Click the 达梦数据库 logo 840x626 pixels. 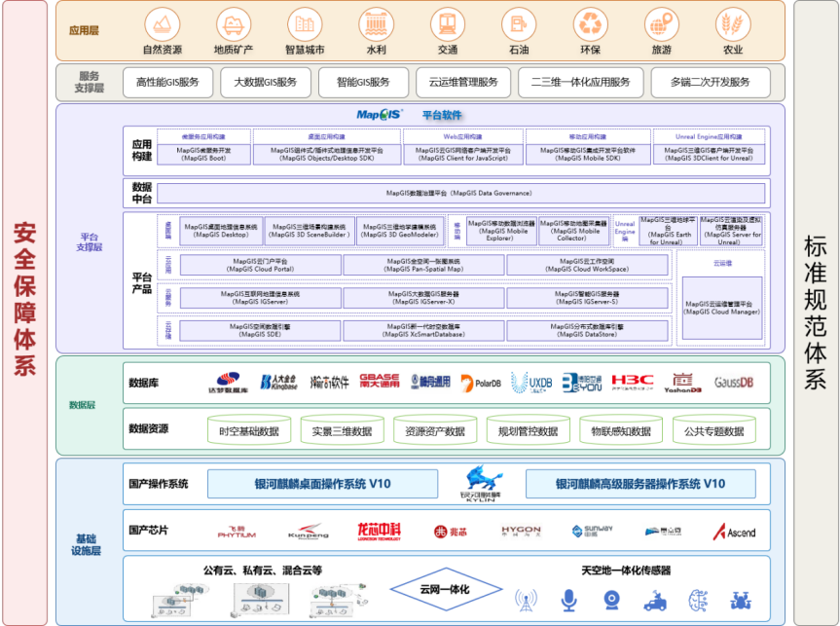(x=228, y=383)
